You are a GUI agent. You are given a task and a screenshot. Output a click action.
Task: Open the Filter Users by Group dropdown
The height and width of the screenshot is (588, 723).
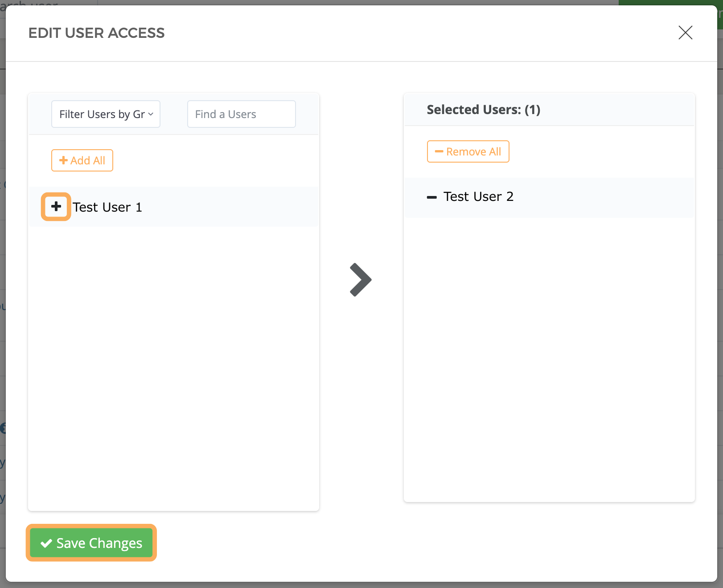tap(105, 114)
